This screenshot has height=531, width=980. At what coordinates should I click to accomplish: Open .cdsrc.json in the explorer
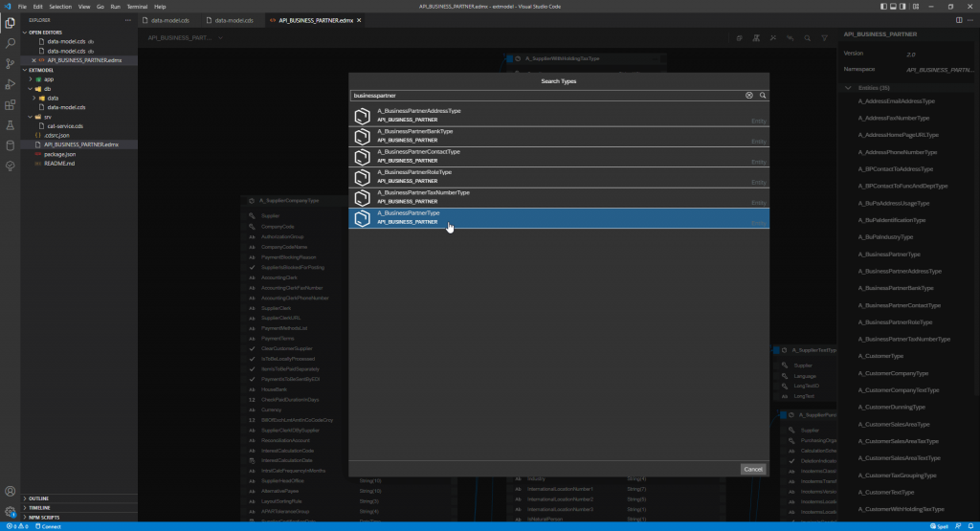[x=56, y=136]
